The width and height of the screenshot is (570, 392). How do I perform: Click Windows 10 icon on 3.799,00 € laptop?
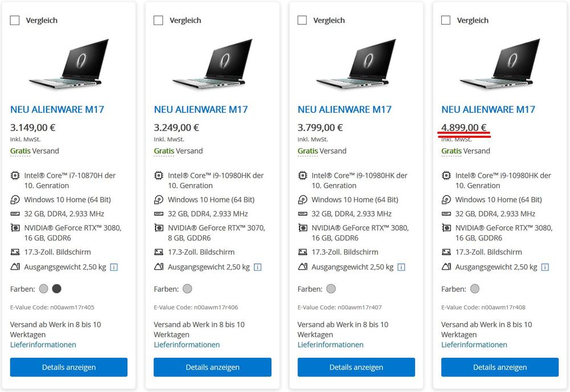[x=302, y=200]
